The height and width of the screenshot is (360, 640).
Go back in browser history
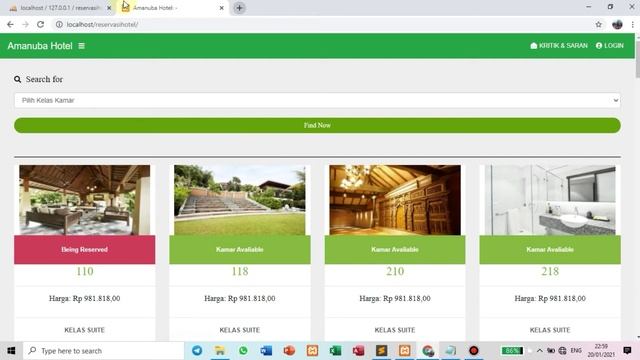point(10,24)
